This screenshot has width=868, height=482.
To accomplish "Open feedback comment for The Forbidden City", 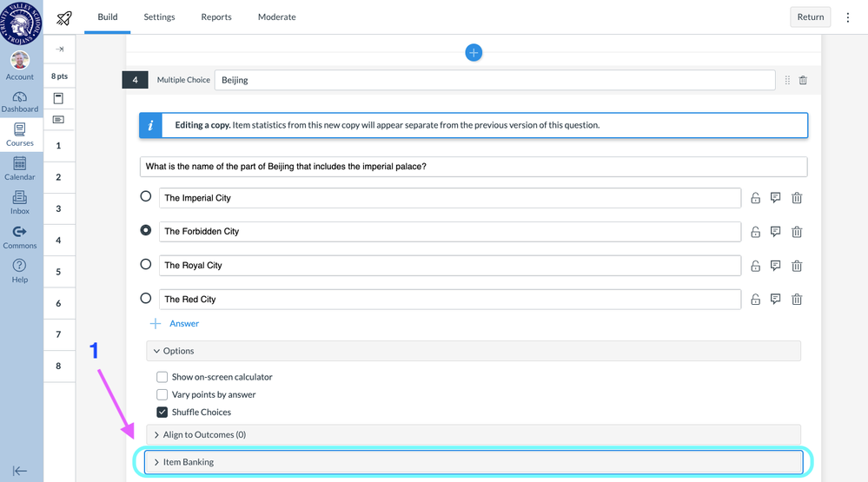I will pyautogui.click(x=776, y=232).
